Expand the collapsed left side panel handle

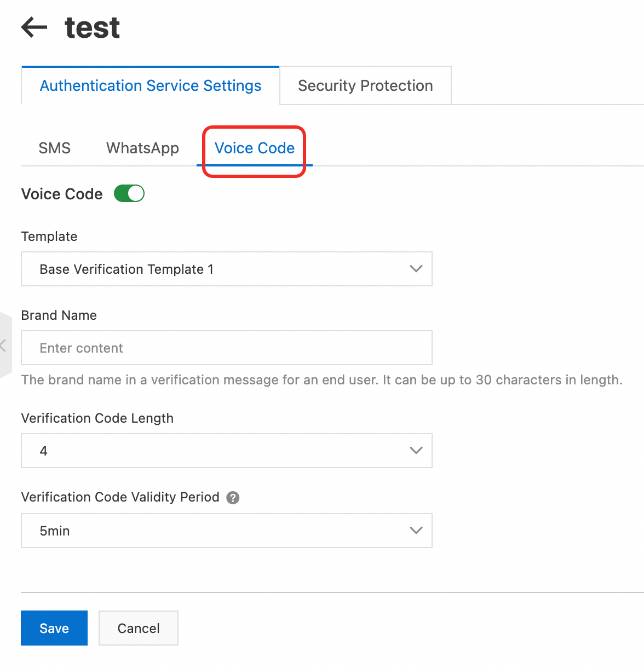click(4, 345)
